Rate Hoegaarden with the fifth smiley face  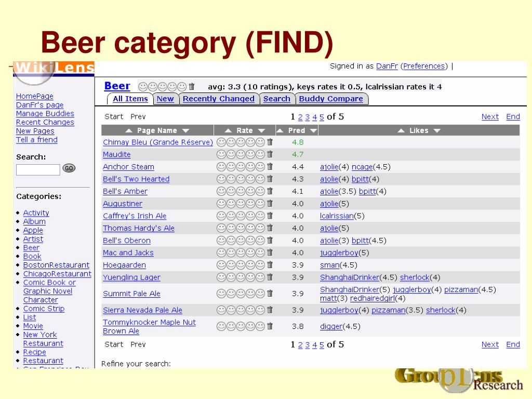(x=260, y=265)
